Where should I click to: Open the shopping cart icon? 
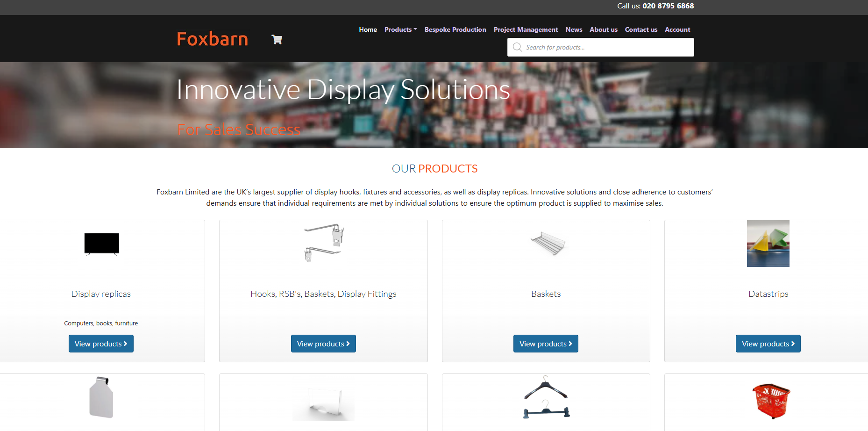[x=277, y=40]
